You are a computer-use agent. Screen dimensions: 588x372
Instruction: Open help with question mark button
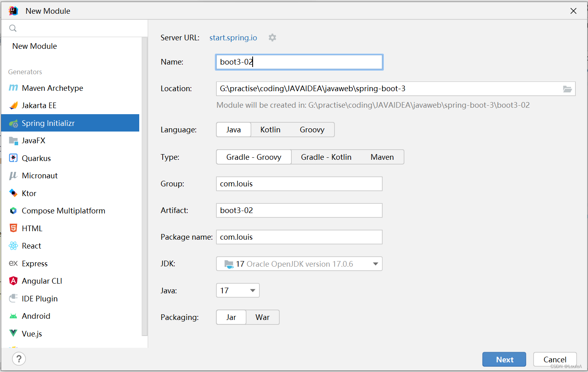(x=19, y=359)
